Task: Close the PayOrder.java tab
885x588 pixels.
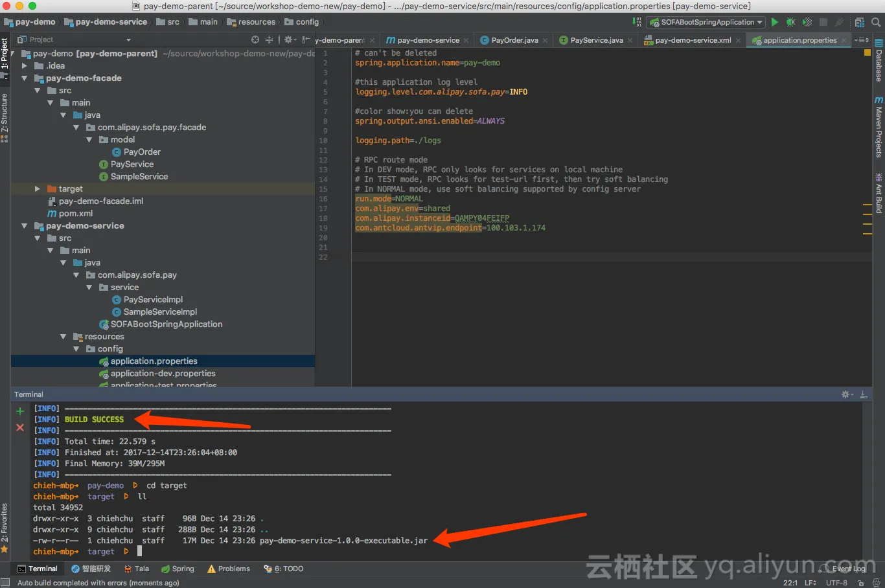Action: click(x=546, y=40)
